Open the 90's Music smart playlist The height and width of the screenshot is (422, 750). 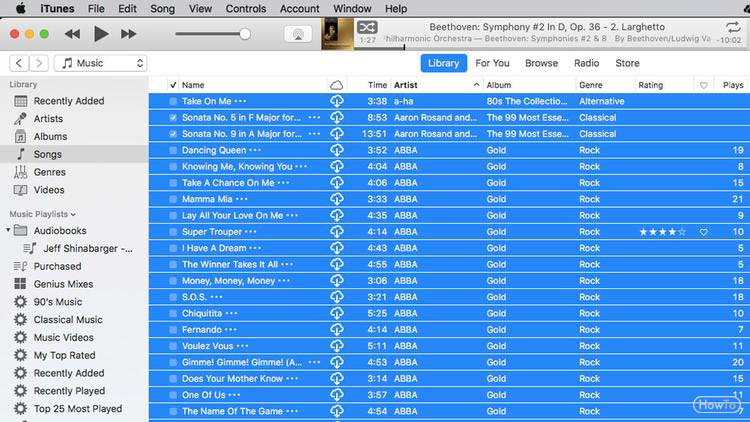(58, 302)
